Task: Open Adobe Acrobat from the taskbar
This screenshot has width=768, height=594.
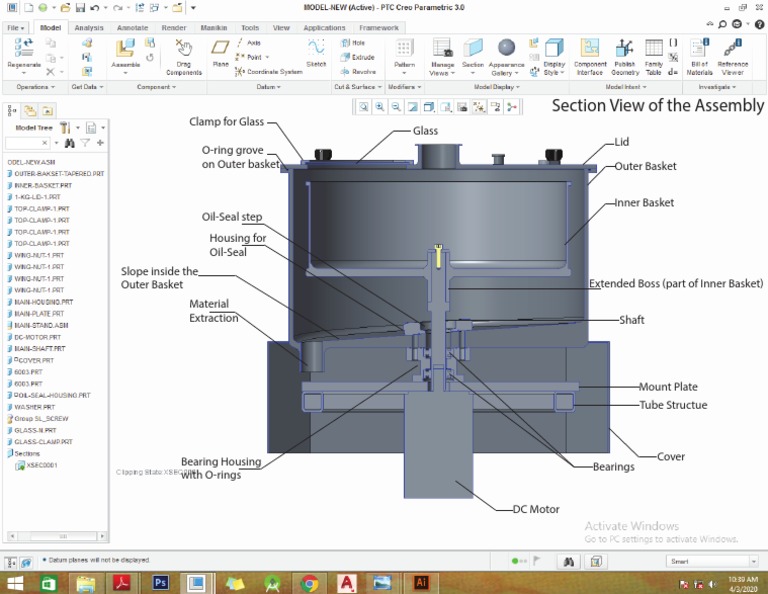Action: (121, 583)
